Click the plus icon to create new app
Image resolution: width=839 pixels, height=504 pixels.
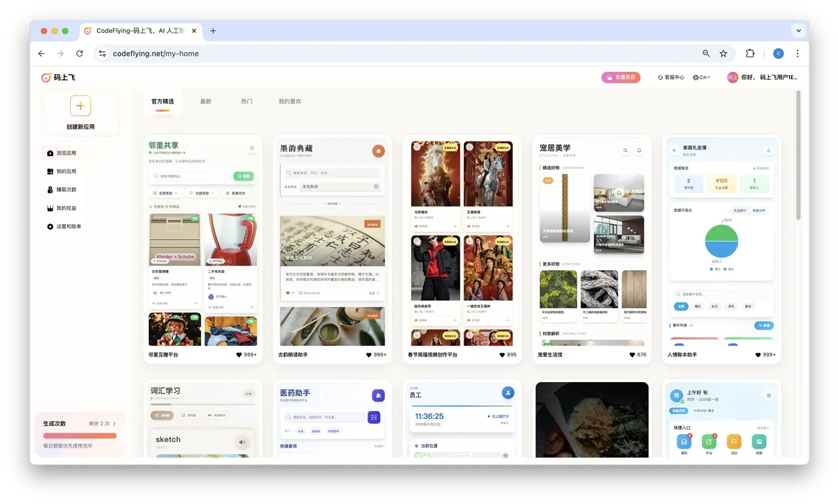point(80,106)
